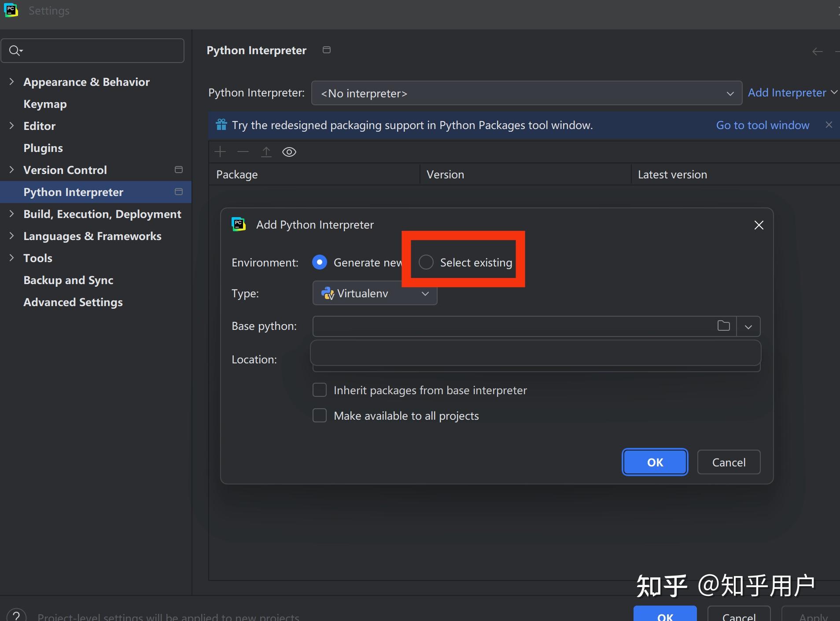Open the Add Interpreter dropdown menu

pos(792,92)
